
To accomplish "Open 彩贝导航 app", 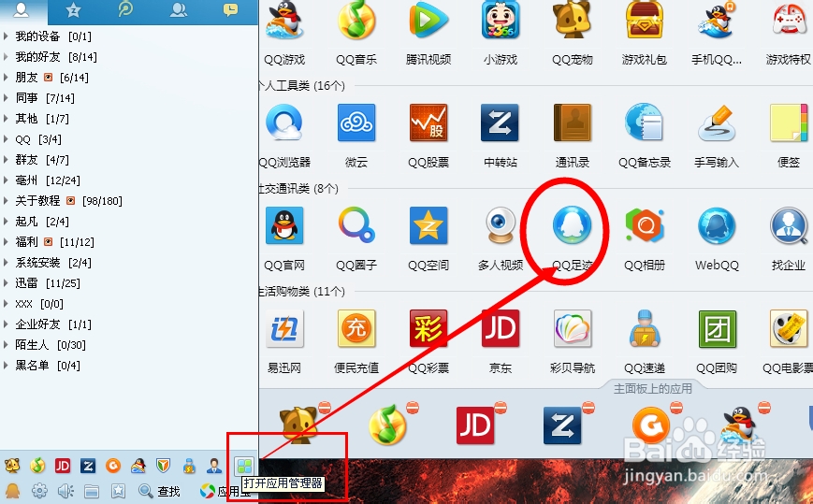I will [x=573, y=328].
